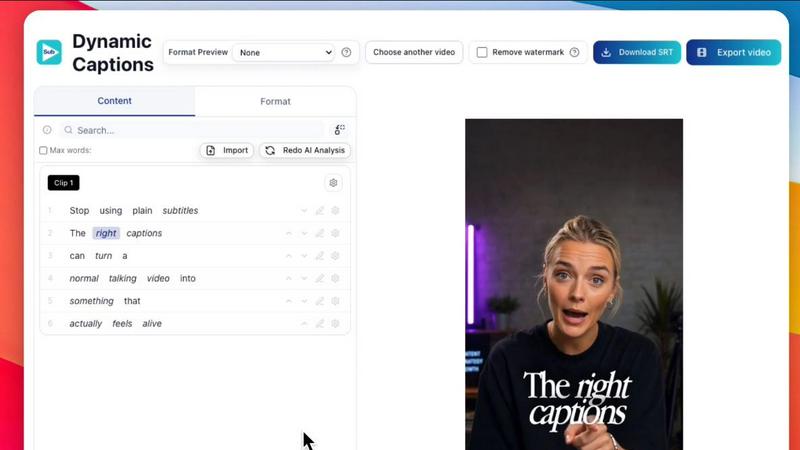Viewport: 800px width, 450px height.
Task: Edit line 3 "can turn a"
Action: pyautogui.click(x=319, y=256)
